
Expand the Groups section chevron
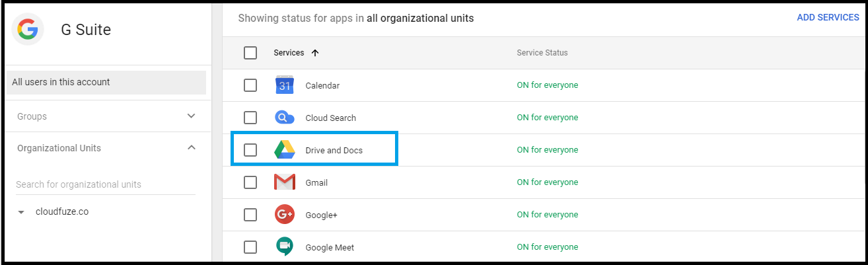(192, 116)
